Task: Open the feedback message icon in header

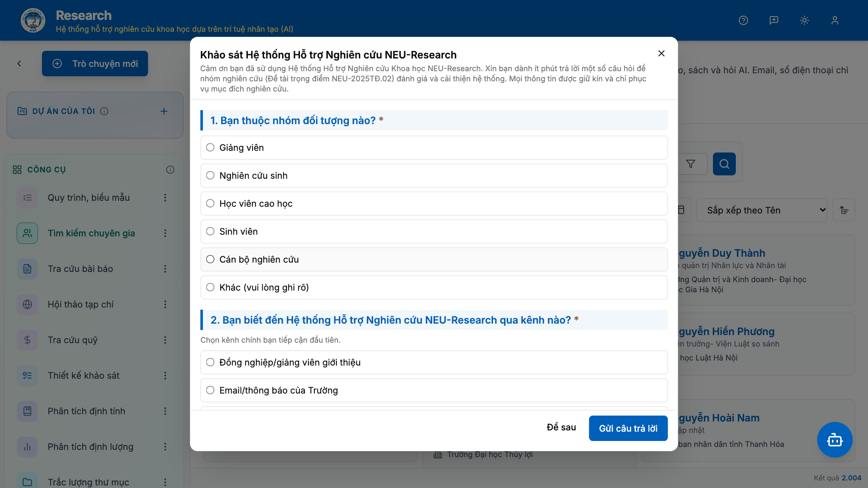Action: (x=774, y=20)
